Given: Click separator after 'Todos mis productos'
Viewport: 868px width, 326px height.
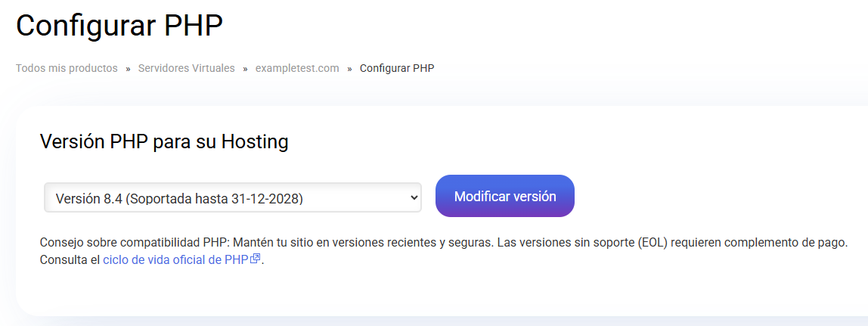Looking at the screenshot, I should pyautogui.click(x=128, y=69).
